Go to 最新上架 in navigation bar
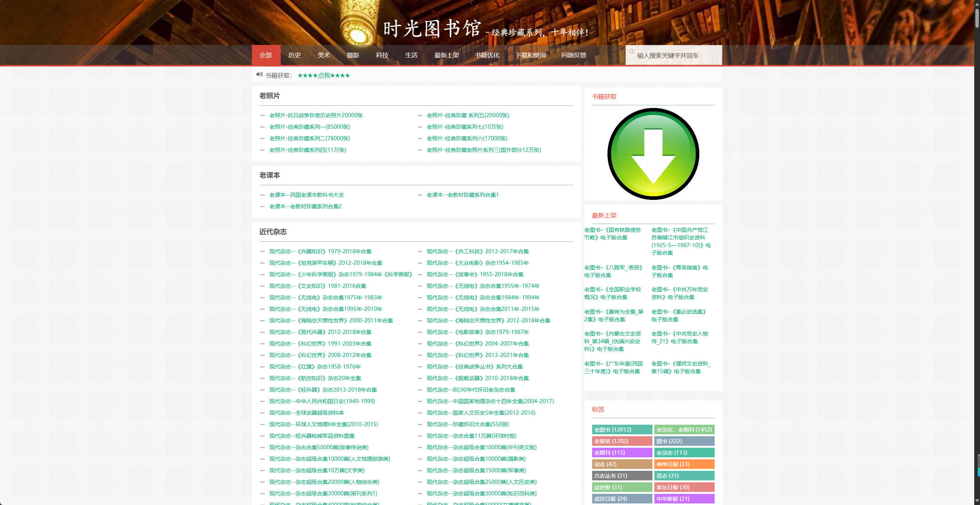980x505 pixels. coord(447,55)
